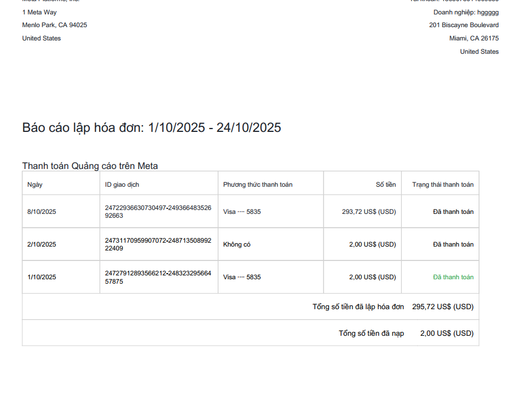Click the 'Thanh toán Quảng cáo trên Meta' section title

click(90, 166)
